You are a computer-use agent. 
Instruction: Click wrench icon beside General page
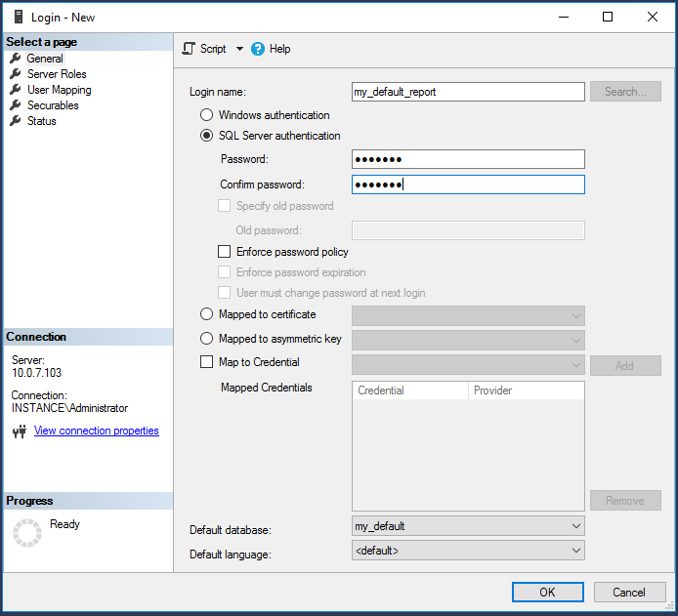click(15, 59)
